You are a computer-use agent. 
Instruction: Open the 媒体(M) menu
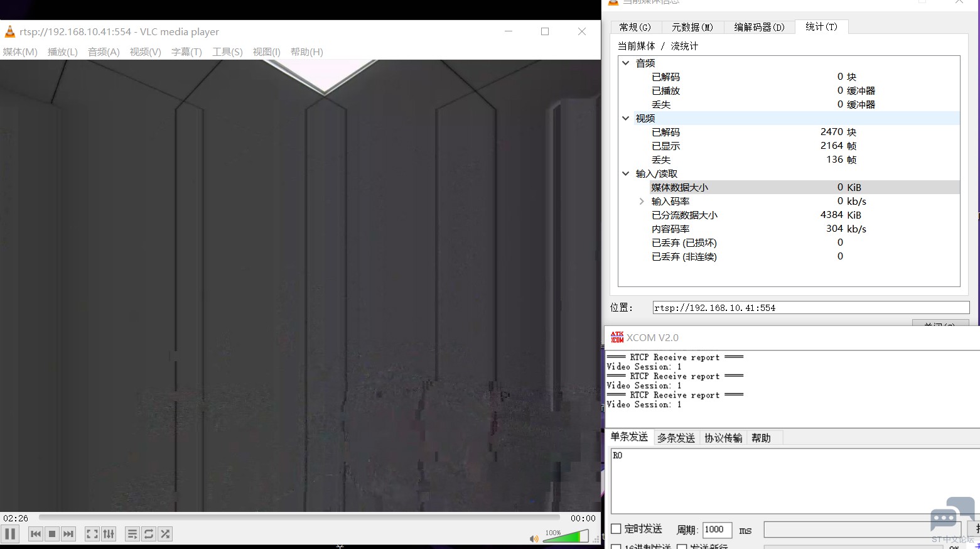pos(20,52)
